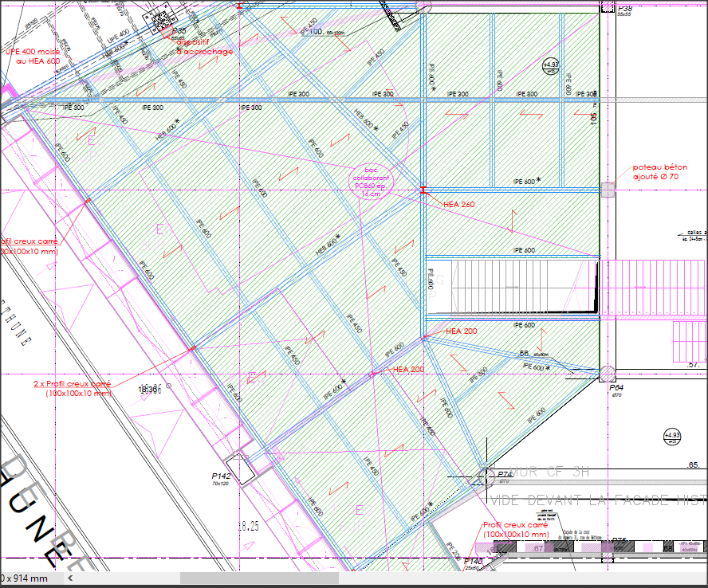Click the page size readout showing 914 mm
The width and height of the screenshot is (708, 588).
click(x=24, y=578)
